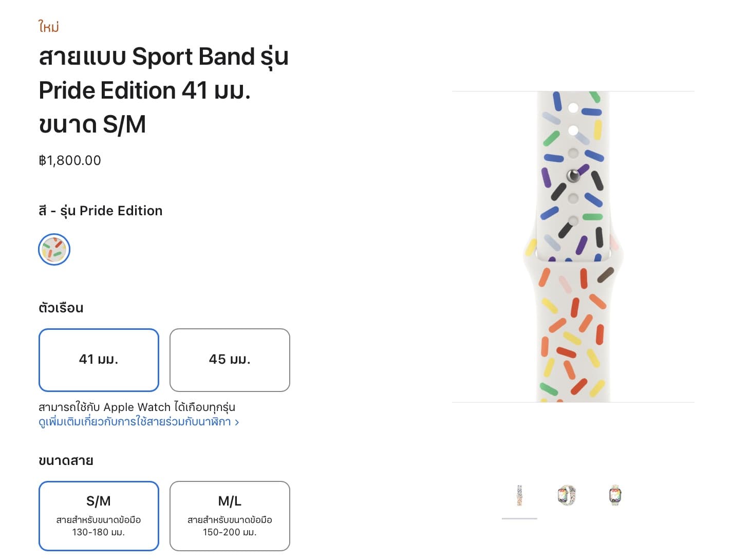Select the S/M band size option
This screenshot has width=750, height=560.
coord(99,516)
